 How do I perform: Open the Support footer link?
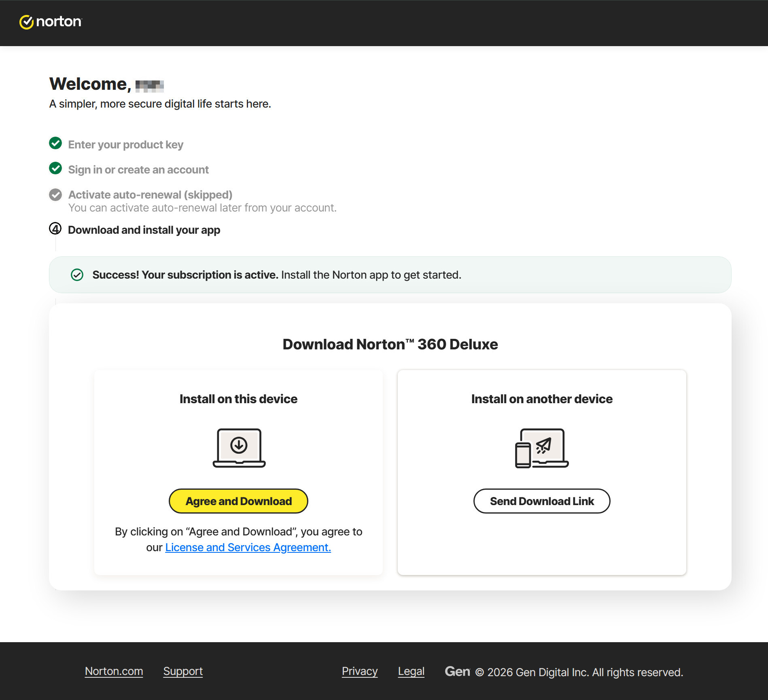click(183, 671)
